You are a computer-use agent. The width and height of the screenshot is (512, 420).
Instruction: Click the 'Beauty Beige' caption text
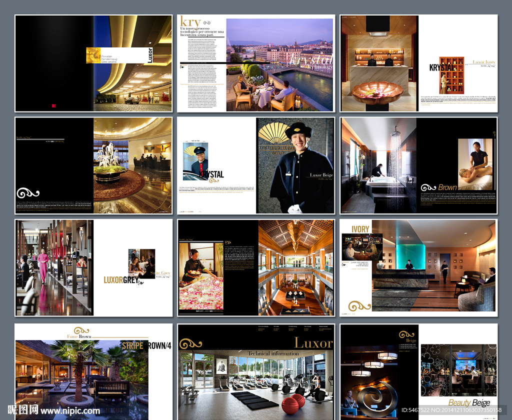469,402
